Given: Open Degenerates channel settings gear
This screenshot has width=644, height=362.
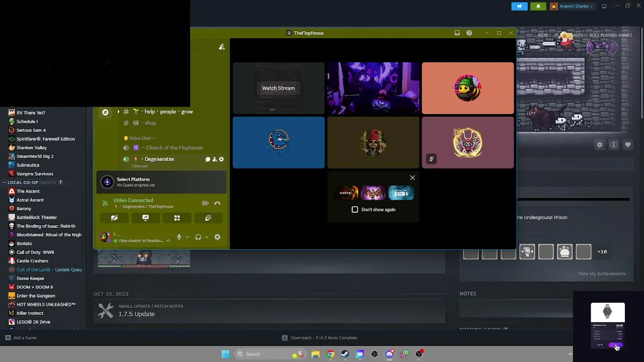Looking at the screenshot, I should (x=221, y=159).
